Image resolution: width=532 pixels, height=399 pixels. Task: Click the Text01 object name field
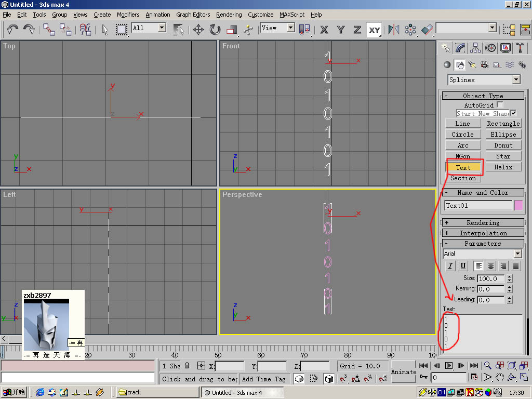478,205
